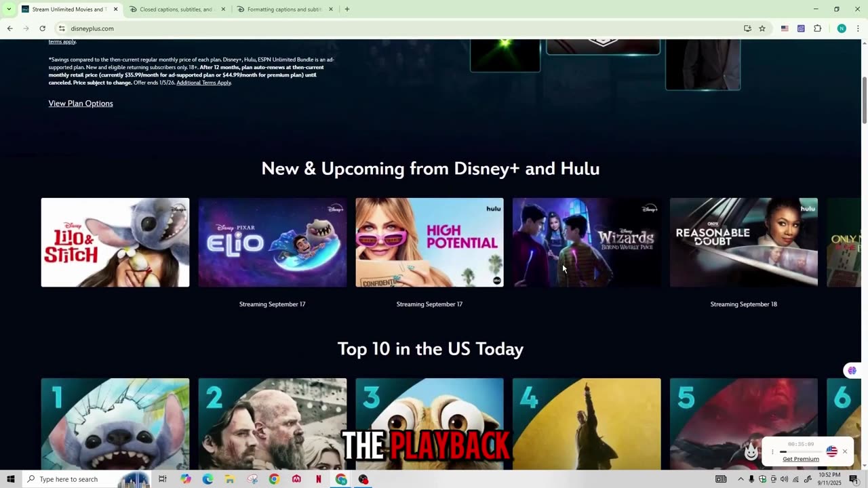The width and height of the screenshot is (868, 488).
Task: Open View Plan Options link
Action: pyautogui.click(x=81, y=104)
